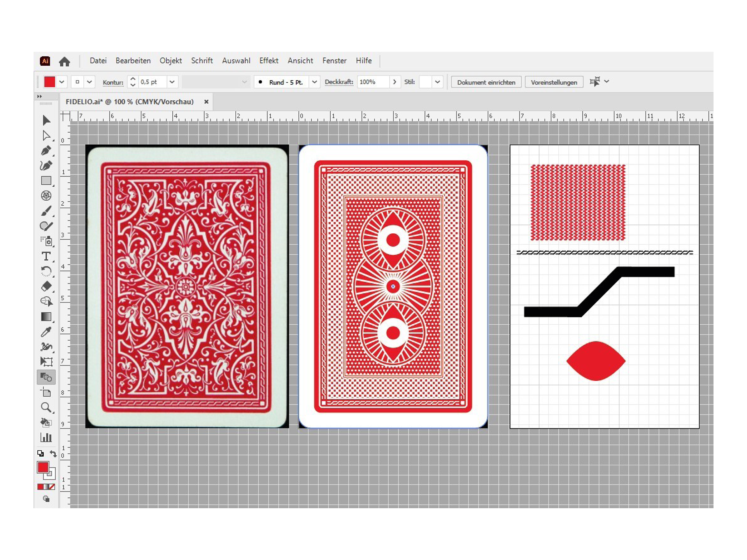Click the Stil style swatch box

[425, 82]
